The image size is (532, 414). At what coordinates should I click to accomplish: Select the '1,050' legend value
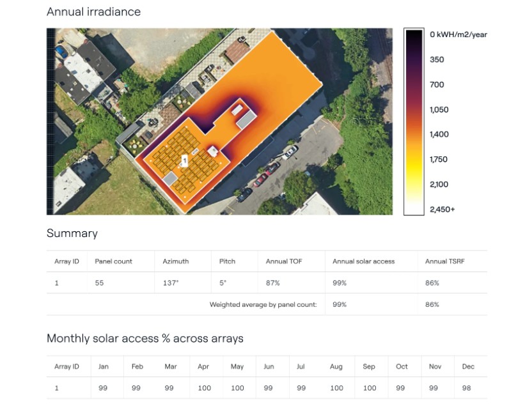[x=439, y=109]
